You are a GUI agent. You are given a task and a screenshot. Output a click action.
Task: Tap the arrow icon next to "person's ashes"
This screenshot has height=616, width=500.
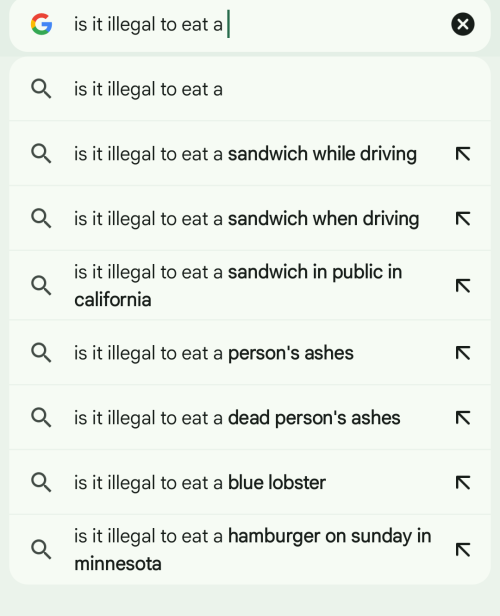tap(463, 353)
